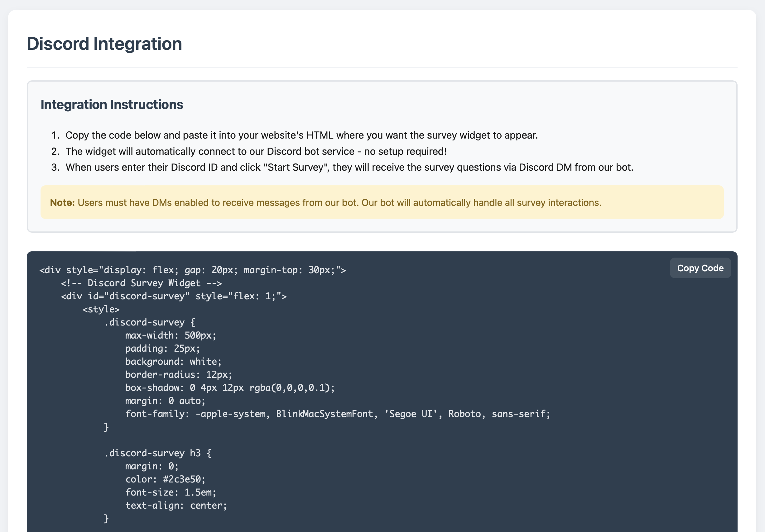Click the color #2c3e50 code line

[165, 479]
